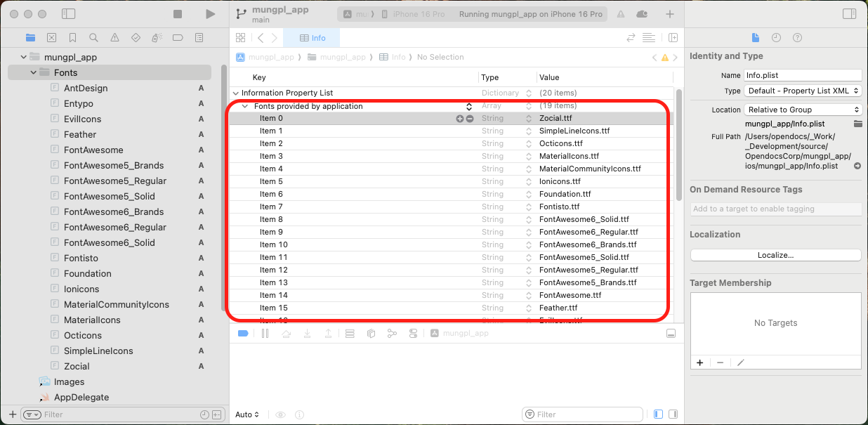Open the Auto variables scope dropdown

247,414
